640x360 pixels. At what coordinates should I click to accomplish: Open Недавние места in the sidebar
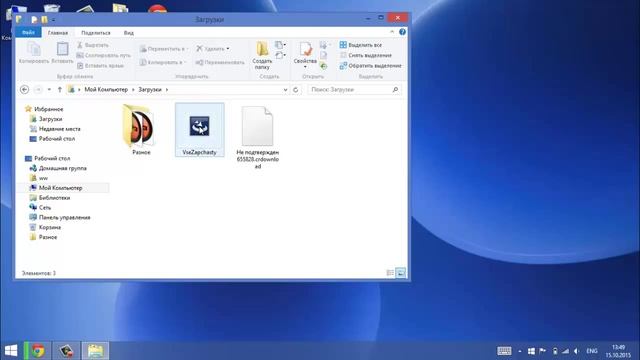(55, 129)
